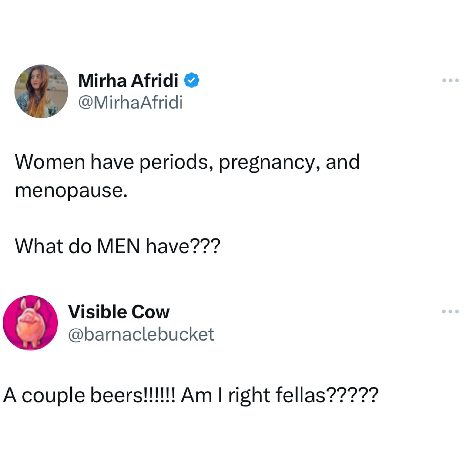Open the @MirhaAfridi handle link
The height and width of the screenshot is (476, 476).
point(131,102)
